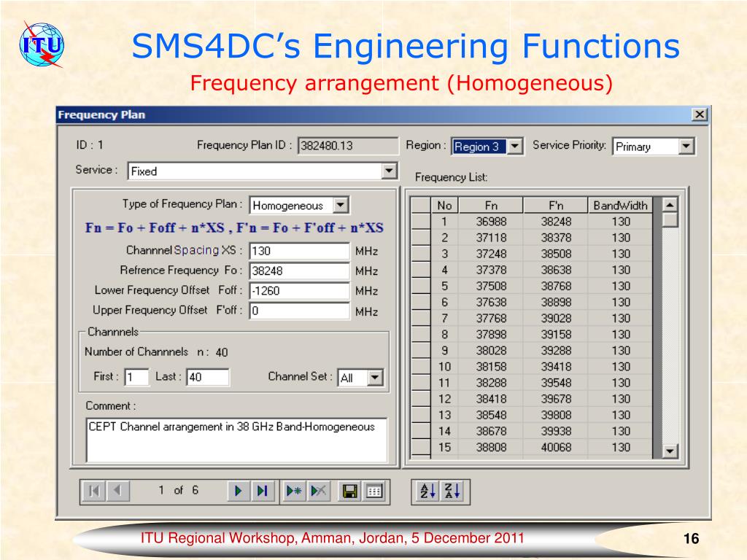The image size is (747, 560).
Task: Click Fn value 37378
Action: pos(491,270)
